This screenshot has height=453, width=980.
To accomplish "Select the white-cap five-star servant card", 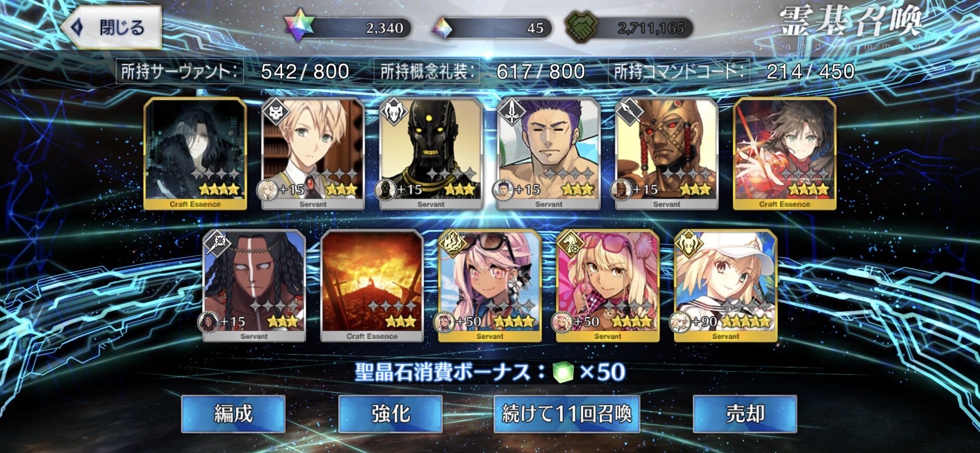I will click(x=726, y=286).
